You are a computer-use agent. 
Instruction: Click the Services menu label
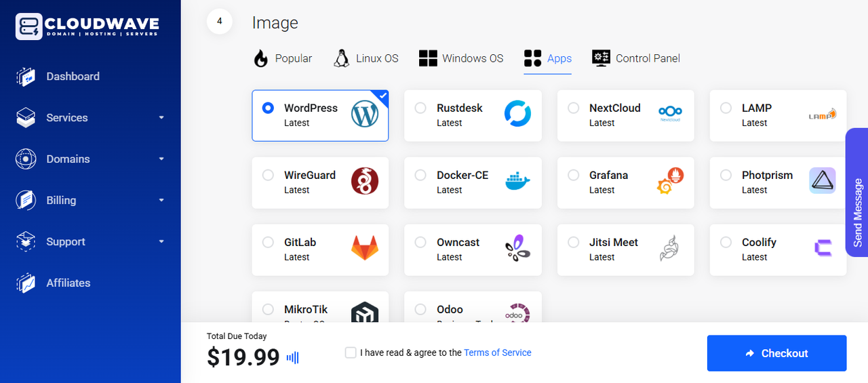tap(67, 118)
